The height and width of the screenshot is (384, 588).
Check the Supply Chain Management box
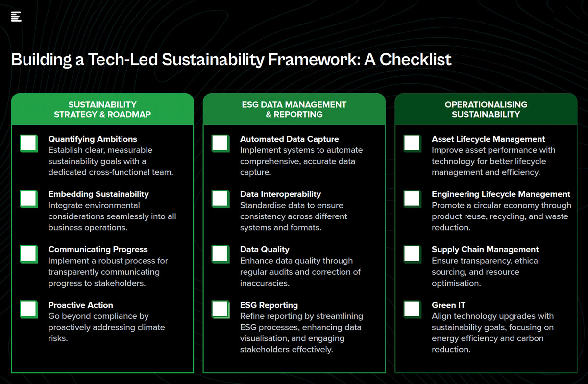click(413, 254)
